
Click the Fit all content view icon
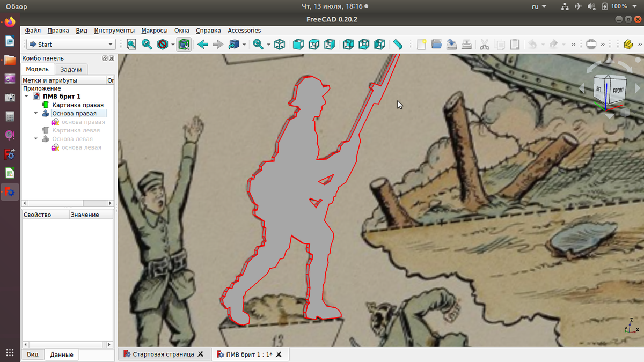pyautogui.click(x=131, y=45)
